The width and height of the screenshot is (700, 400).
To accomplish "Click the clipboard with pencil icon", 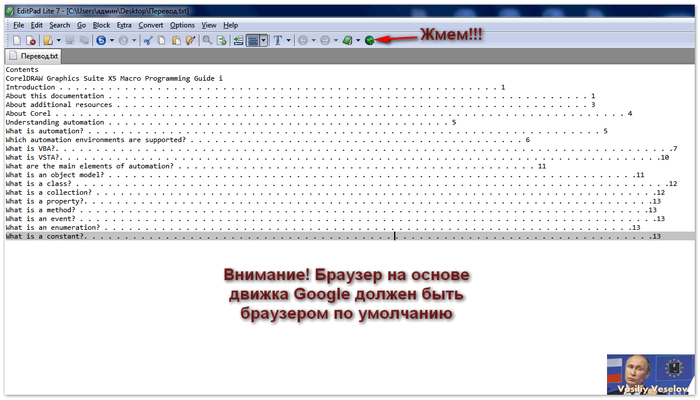I will click(190, 41).
